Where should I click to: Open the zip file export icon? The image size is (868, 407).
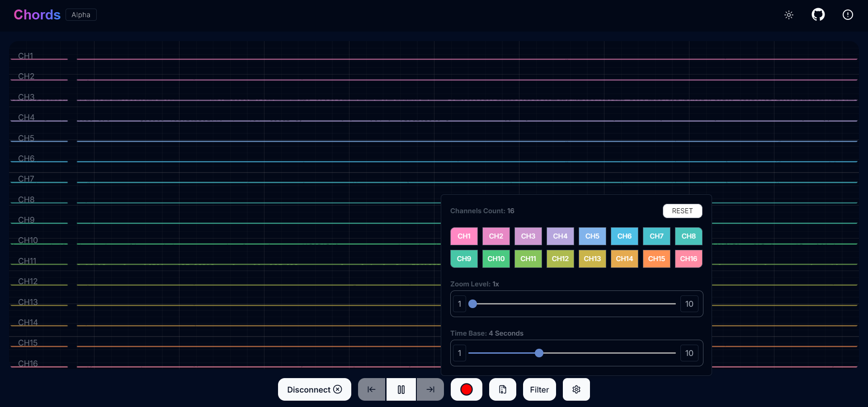(x=502, y=389)
